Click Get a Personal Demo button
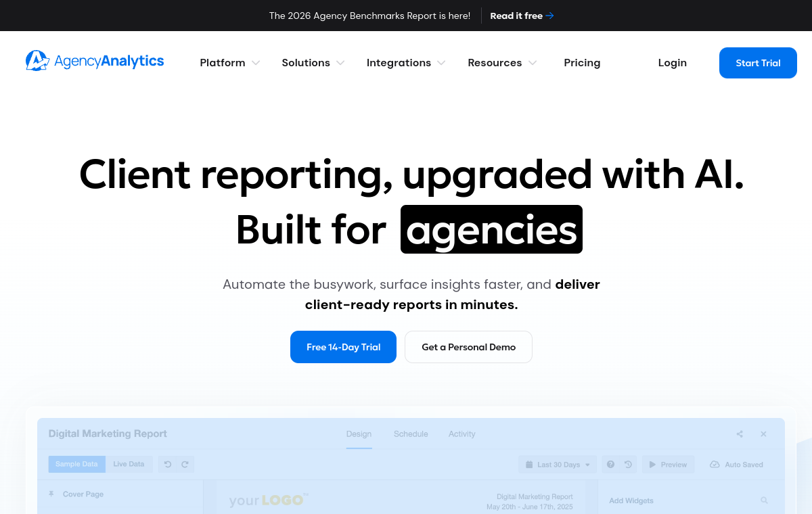Screen dimensions: 812x514 pos(468,347)
